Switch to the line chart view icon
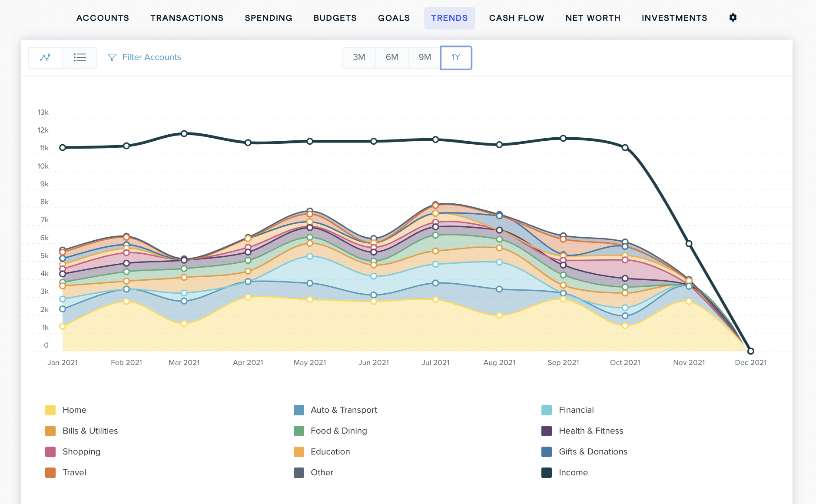Viewport: 816px width, 504px height. tap(45, 57)
